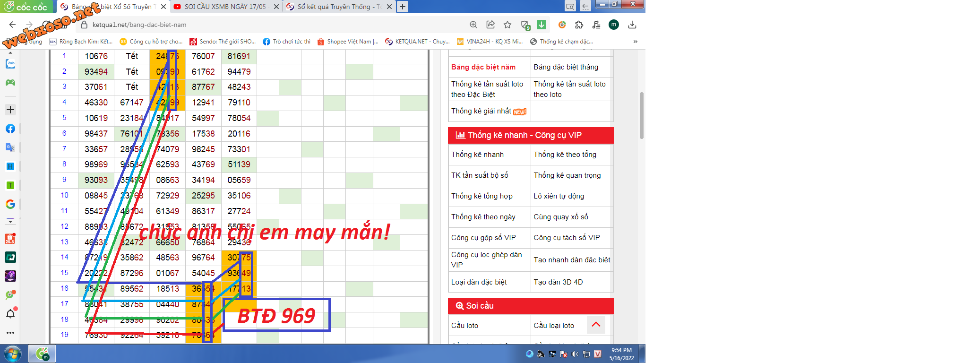This screenshot has width=980, height=363.
Task: Open TK tần suất bộ số link
Action: tap(480, 175)
